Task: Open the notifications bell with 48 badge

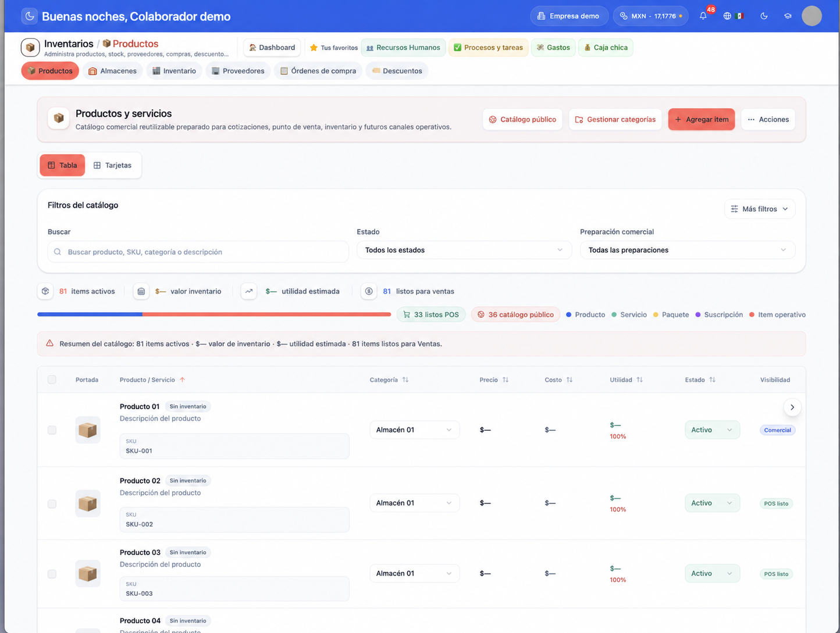Action: (703, 16)
